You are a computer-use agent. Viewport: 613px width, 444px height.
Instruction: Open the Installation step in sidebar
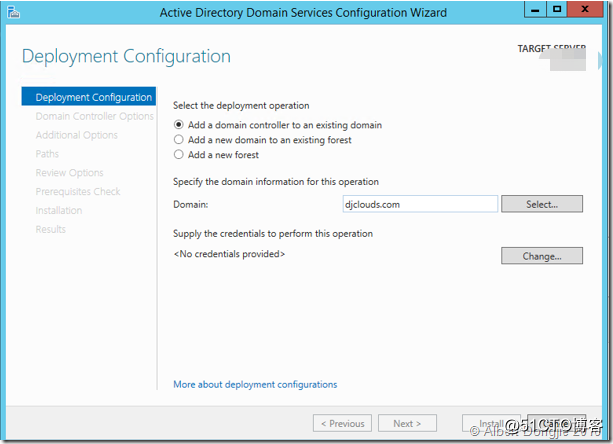coord(59,210)
